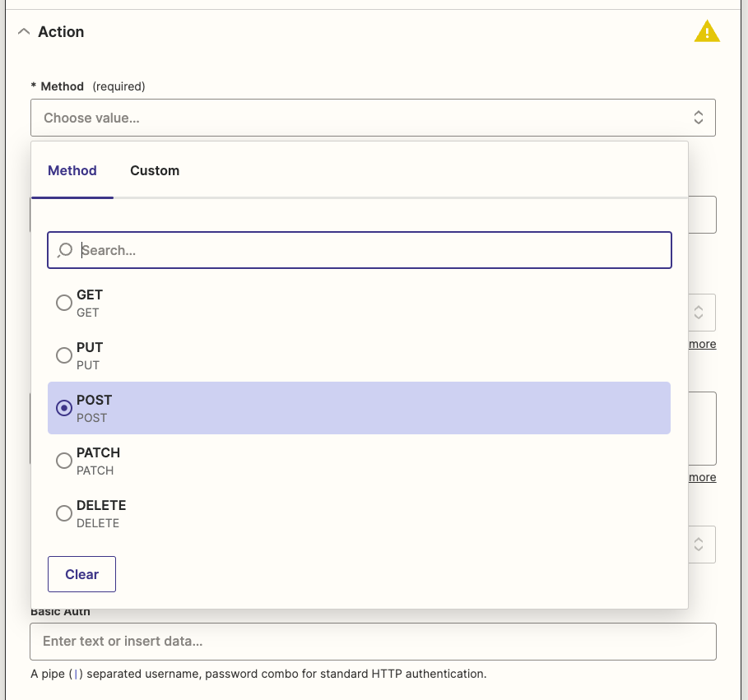The height and width of the screenshot is (700, 748).
Task: Select the GET radio option
Action: [x=64, y=303]
